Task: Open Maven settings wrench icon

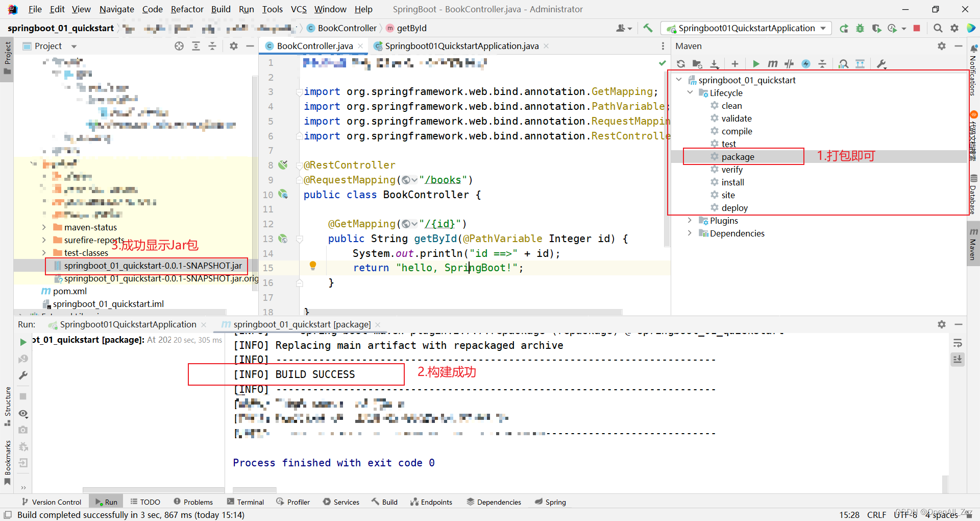Action: tap(881, 64)
